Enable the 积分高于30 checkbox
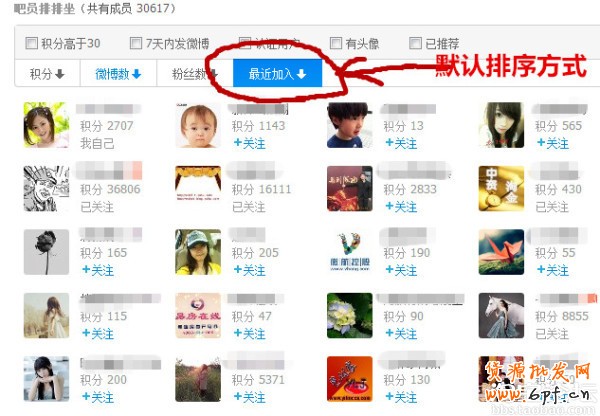Image resolution: width=600 pixels, height=416 pixels. point(31,43)
